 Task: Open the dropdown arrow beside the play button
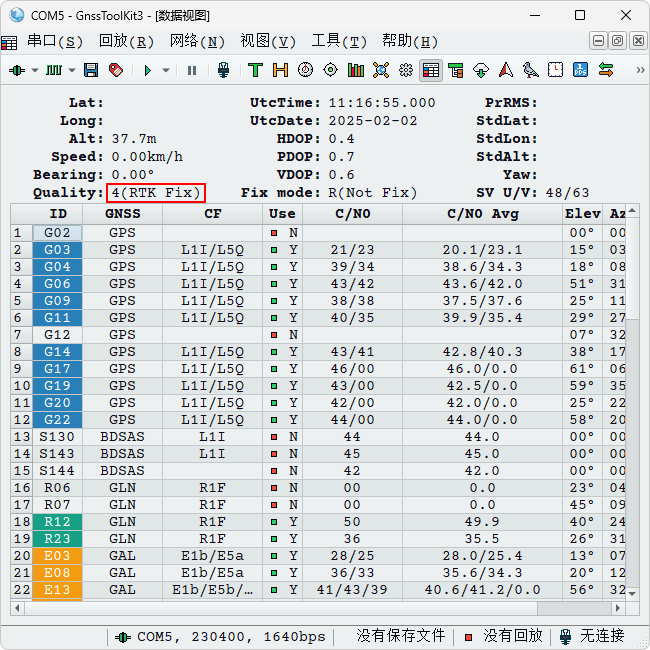click(x=166, y=70)
